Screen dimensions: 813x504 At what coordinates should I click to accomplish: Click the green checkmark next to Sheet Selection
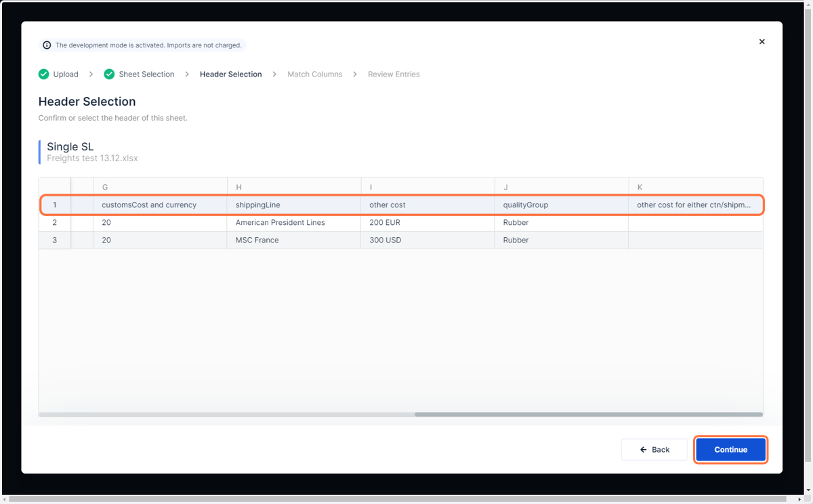pos(109,74)
